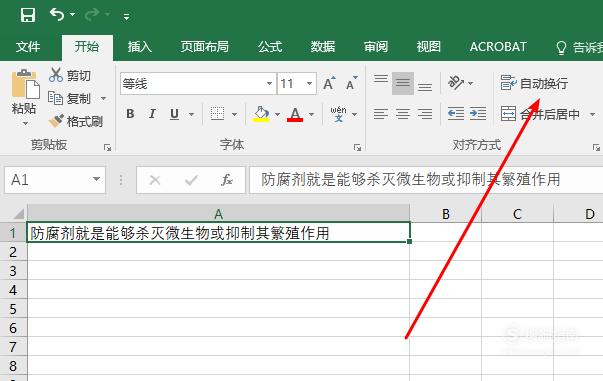Click the fx insert function icon
The width and height of the screenshot is (603, 381).
(x=227, y=180)
